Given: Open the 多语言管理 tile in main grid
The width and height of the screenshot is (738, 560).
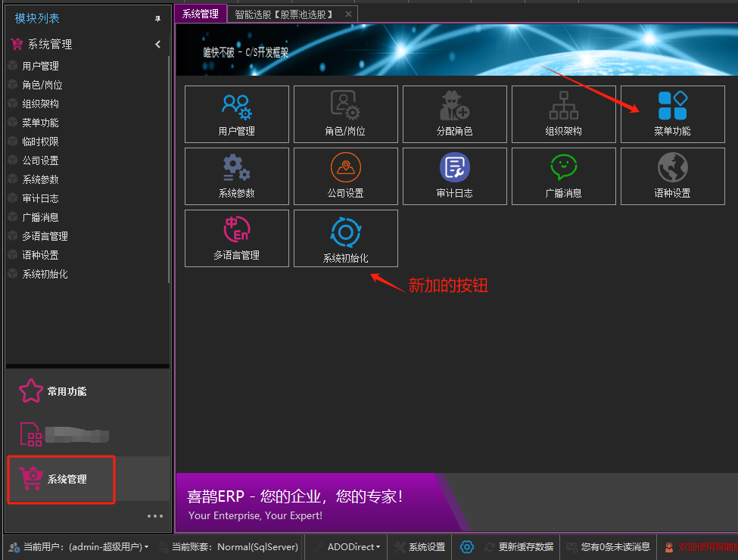Looking at the screenshot, I should (x=237, y=238).
